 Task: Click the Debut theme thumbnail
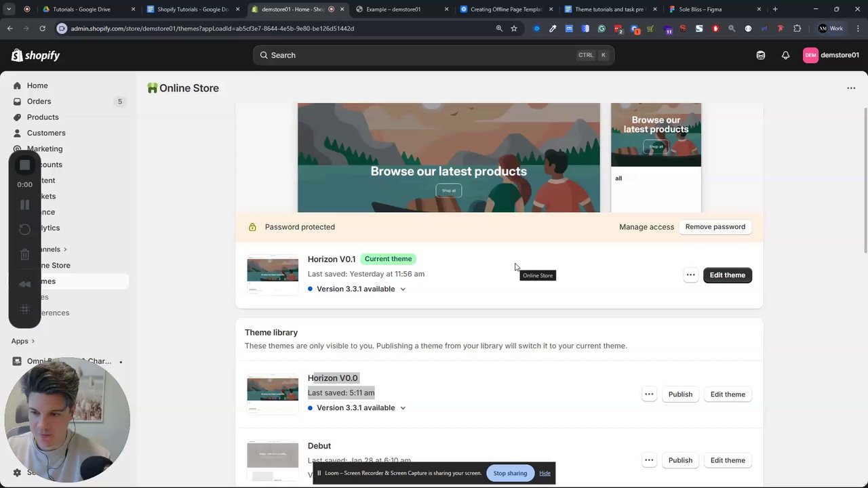coord(273,461)
